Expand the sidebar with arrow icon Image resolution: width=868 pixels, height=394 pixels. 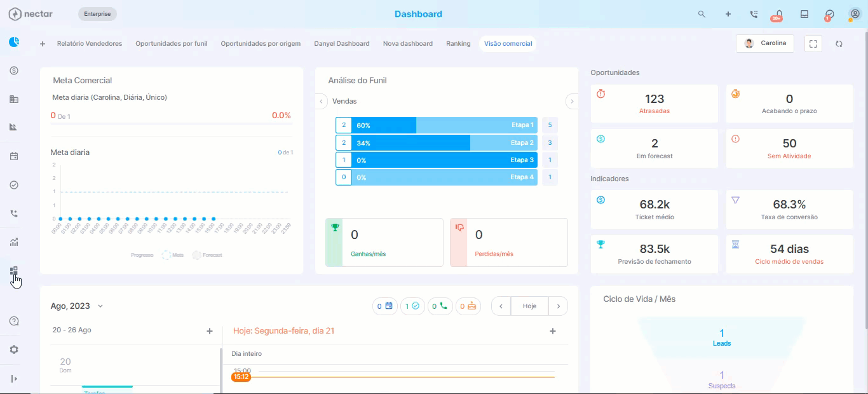[14, 379]
